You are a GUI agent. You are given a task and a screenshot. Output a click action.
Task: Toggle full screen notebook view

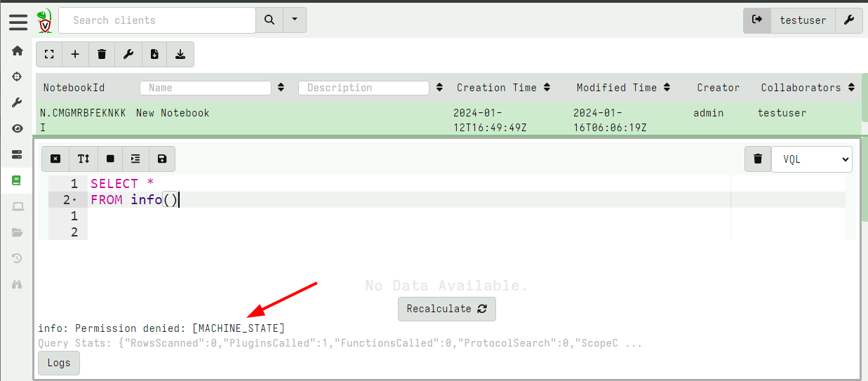(x=49, y=54)
